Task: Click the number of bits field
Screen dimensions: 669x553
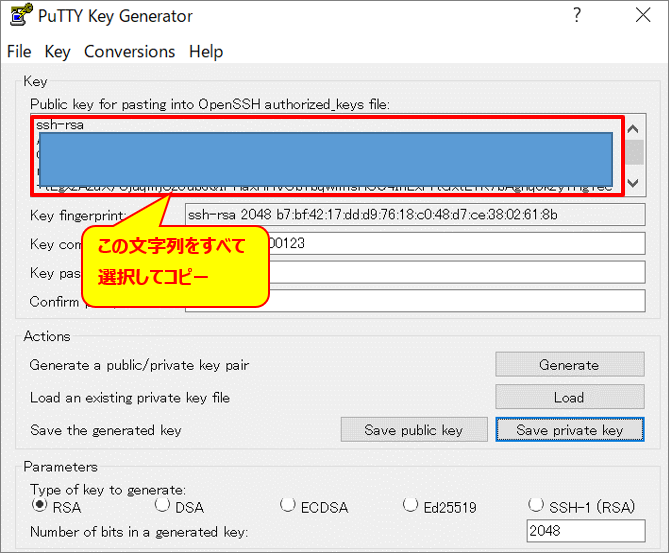Action: 586,531
